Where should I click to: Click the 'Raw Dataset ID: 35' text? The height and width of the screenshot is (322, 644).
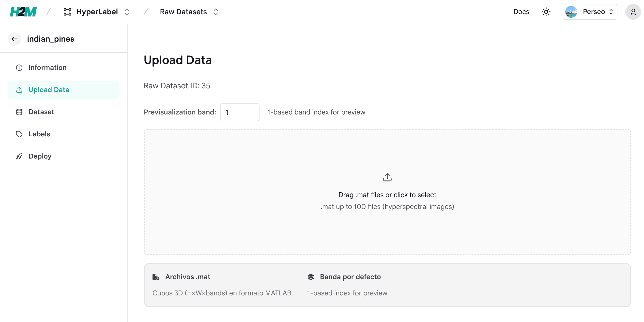[x=177, y=86]
